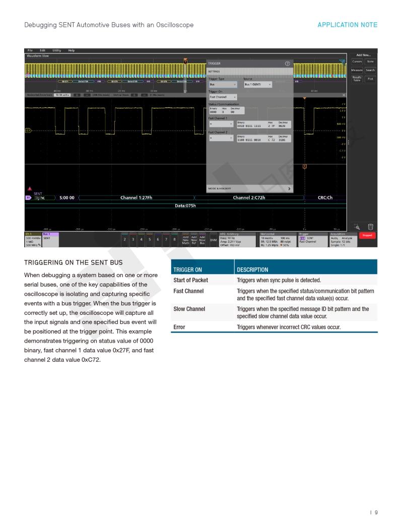Click the Add New Bus button

pyautogui.click(x=202, y=239)
